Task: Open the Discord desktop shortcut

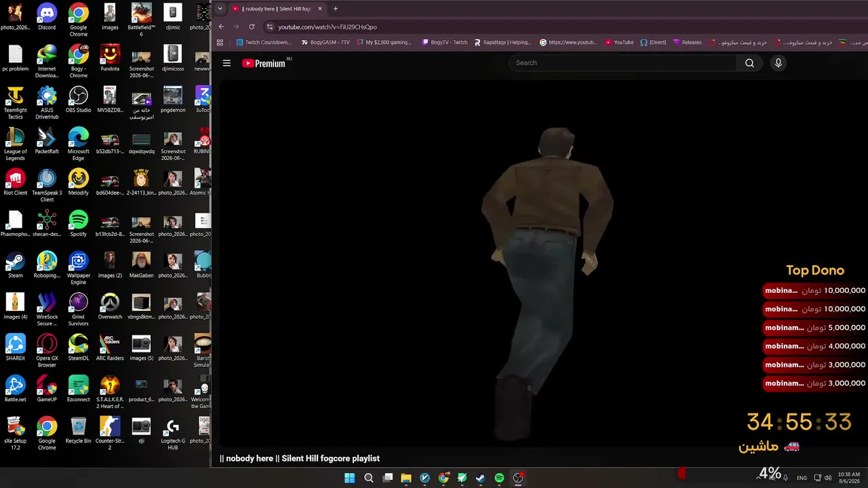Action: click(x=47, y=17)
